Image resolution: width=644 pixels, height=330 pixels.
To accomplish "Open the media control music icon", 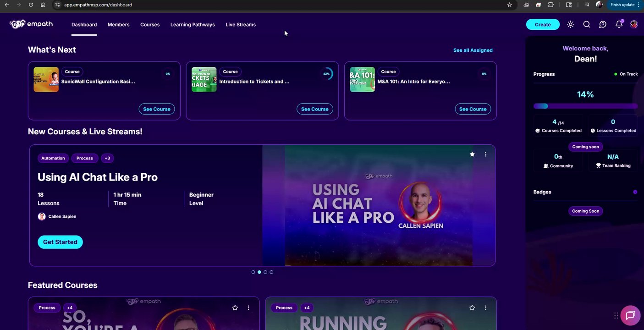I will 587,5.
